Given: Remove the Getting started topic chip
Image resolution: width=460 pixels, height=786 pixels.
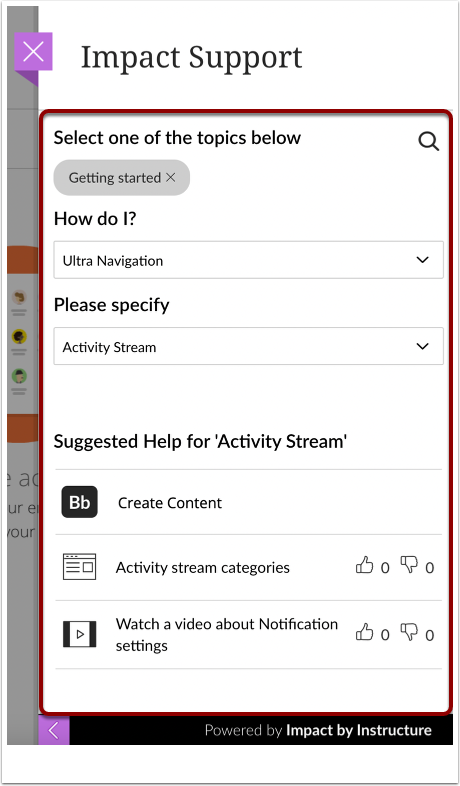Looking at the screenshot, I should [171, 177].
